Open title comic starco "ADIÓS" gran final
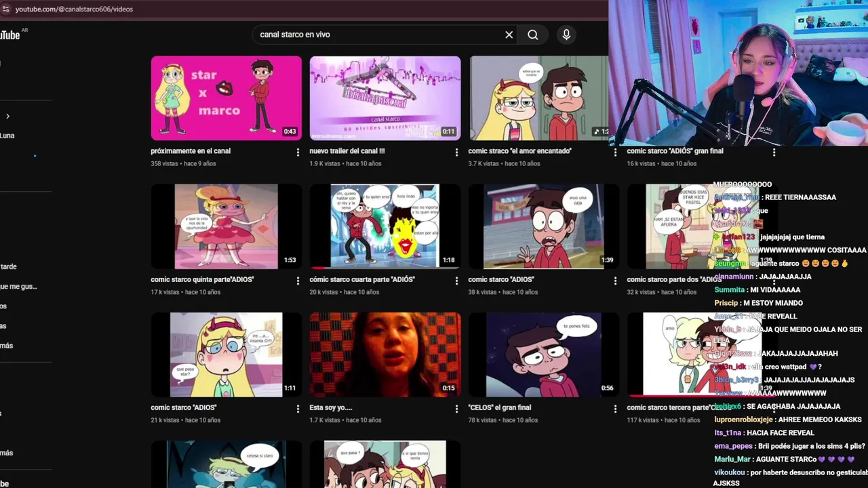Viewport: 868px width, 488px height. coord(675,151)
